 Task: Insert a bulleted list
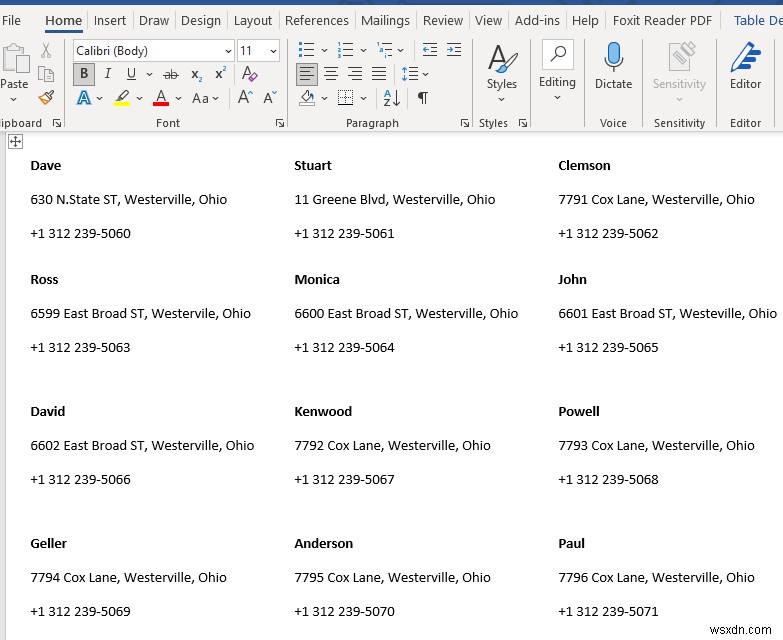[306, 50]
